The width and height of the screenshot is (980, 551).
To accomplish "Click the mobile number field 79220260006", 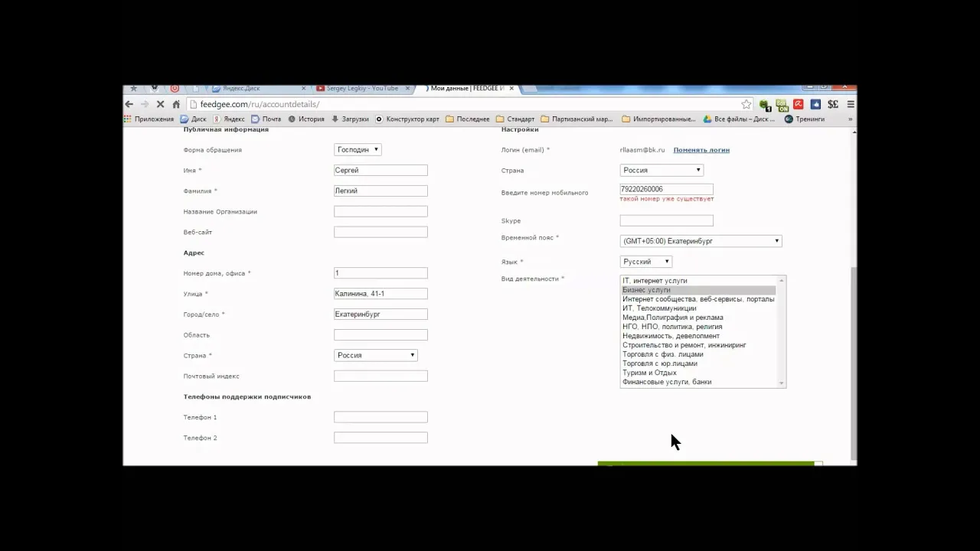I will [666, 189].
